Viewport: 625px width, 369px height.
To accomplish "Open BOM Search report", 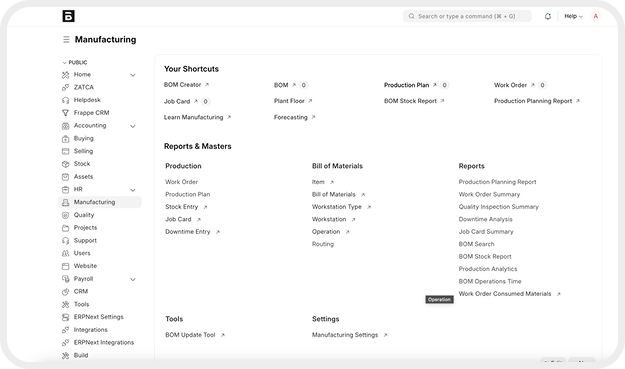I will point(476,244).
